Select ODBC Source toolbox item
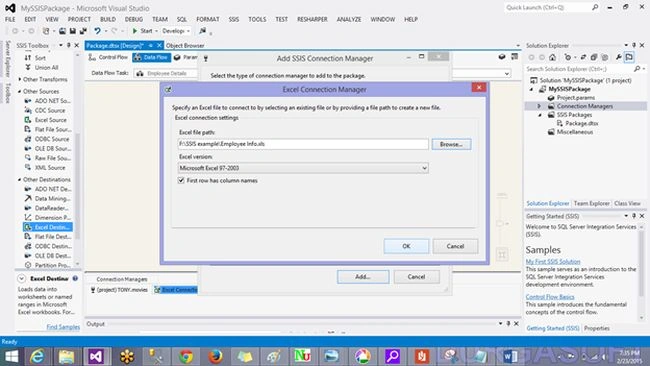This screenshot has height=366, width=650. click(x=47, y=139)
